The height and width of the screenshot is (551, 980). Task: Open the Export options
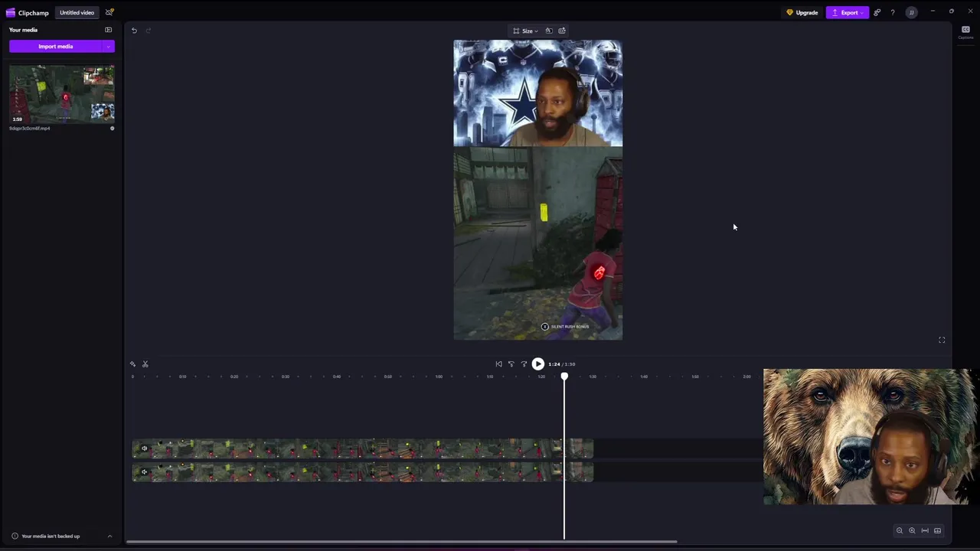pos(848,12)
